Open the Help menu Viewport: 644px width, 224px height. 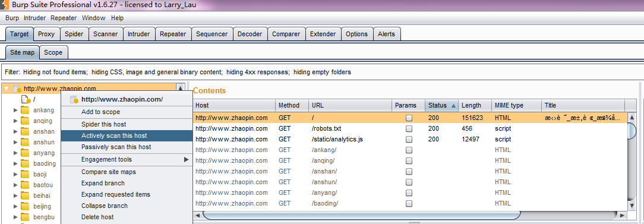click(x=117, y=18)
